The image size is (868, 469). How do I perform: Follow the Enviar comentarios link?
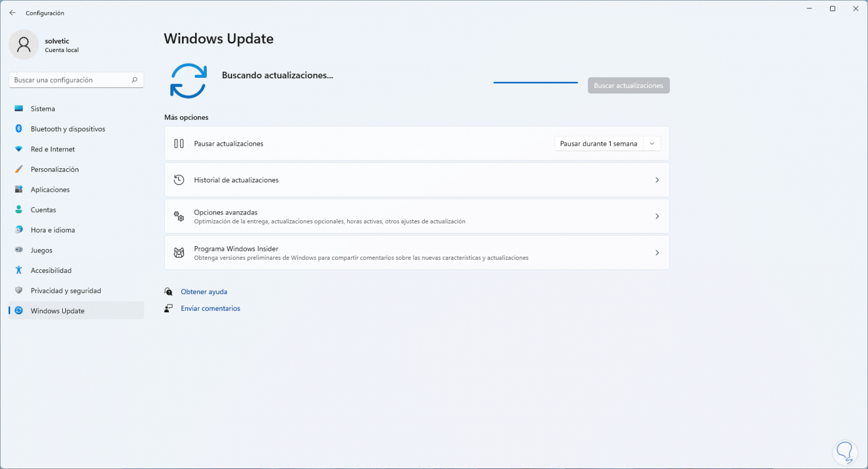click(210, 309)
